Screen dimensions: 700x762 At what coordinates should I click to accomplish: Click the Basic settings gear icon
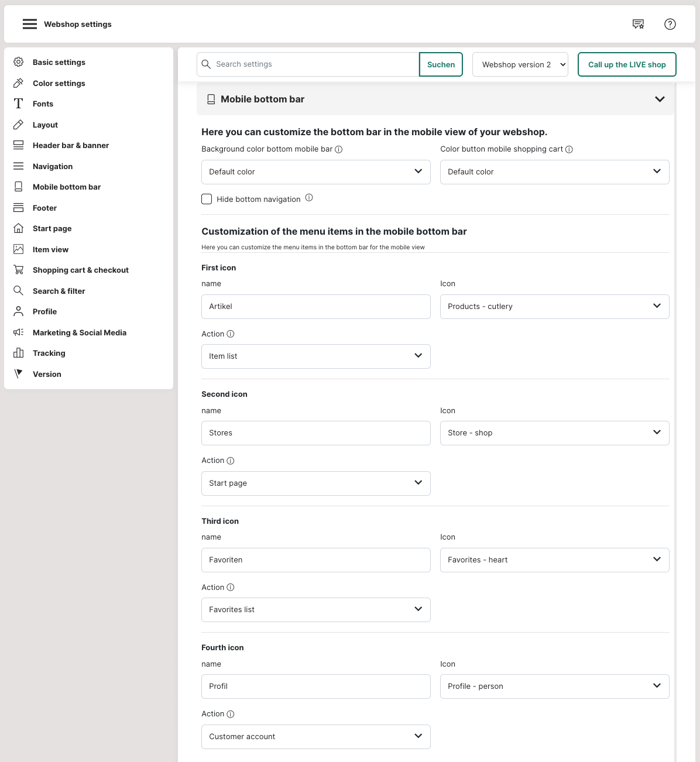pos(19,62)
